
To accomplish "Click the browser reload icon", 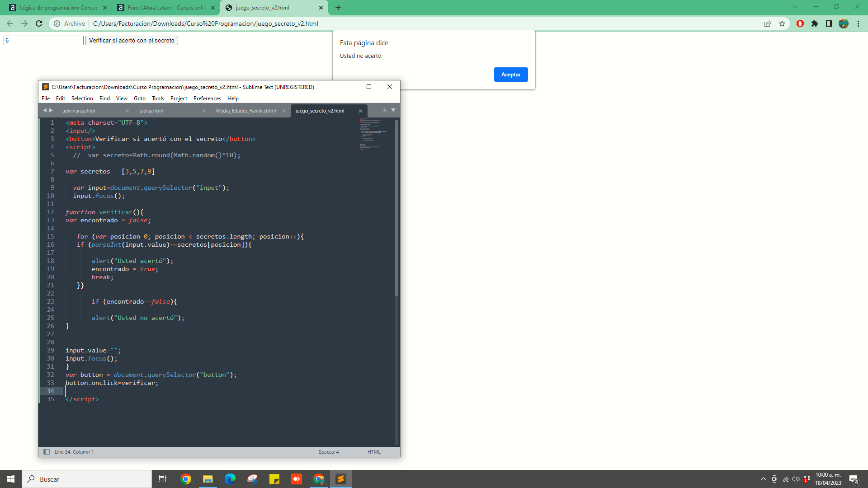I will pos(39,23).
